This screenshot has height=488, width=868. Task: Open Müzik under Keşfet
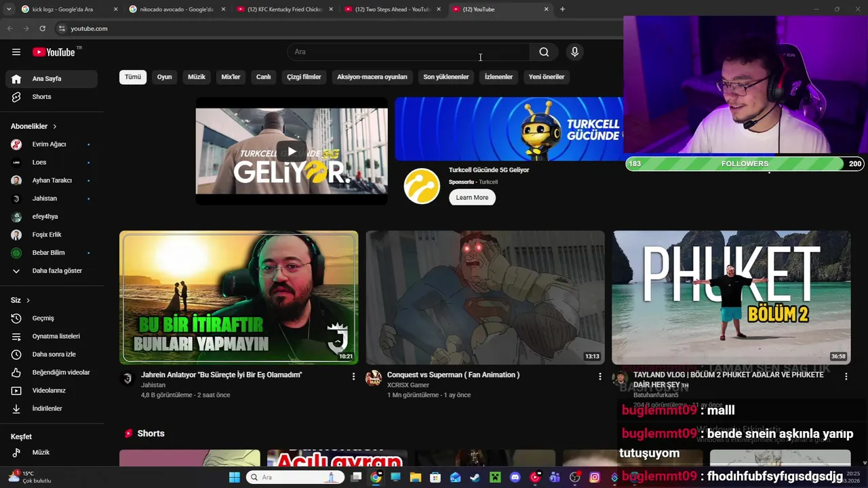pos(52,453)
